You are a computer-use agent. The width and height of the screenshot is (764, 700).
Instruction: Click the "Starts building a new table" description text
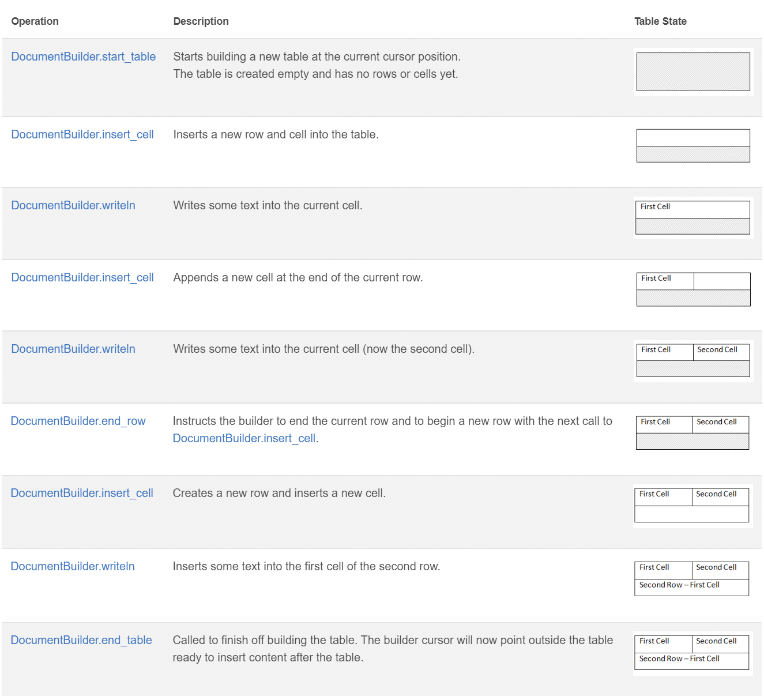coord(317,57)
